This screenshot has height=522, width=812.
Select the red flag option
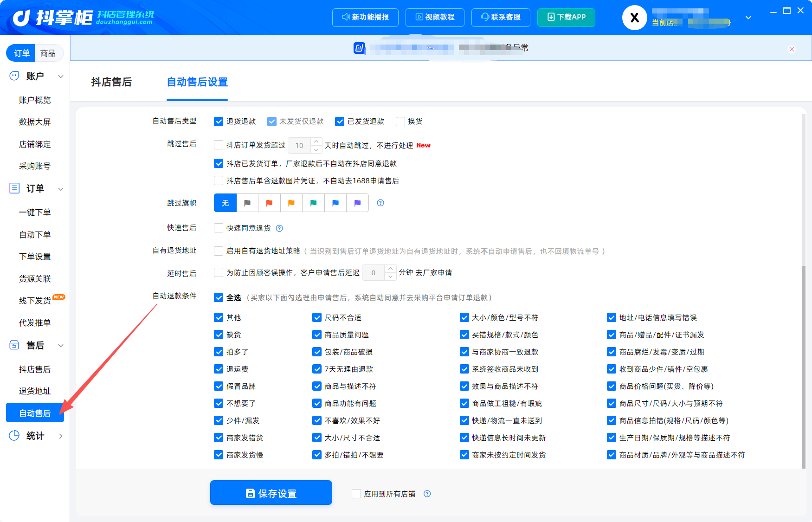click(x=269, y=203)
